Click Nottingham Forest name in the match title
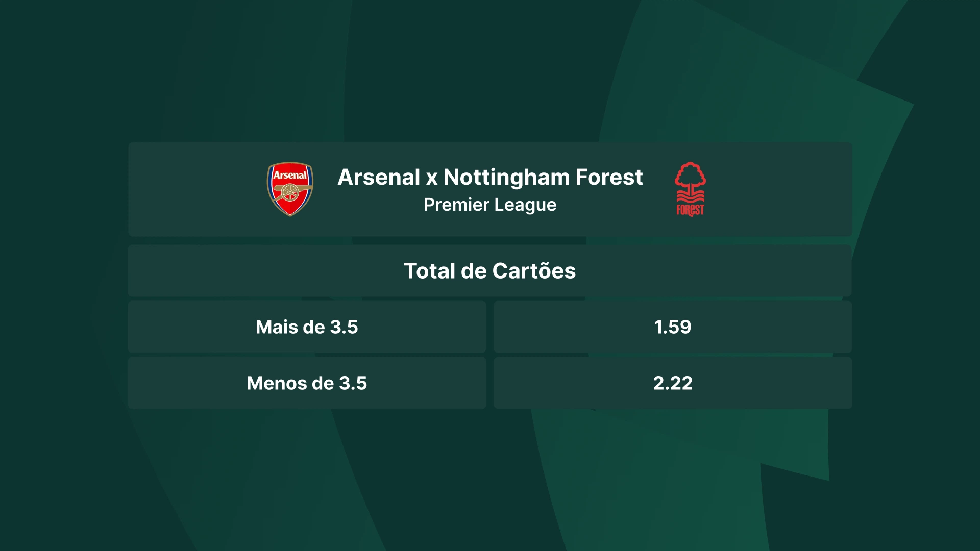 click(x=543, y=177)
